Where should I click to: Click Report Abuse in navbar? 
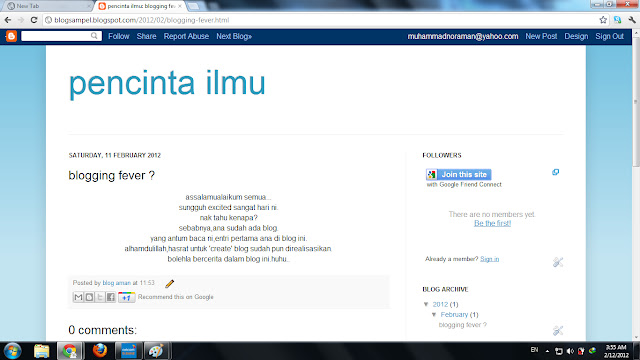(186, 36)
